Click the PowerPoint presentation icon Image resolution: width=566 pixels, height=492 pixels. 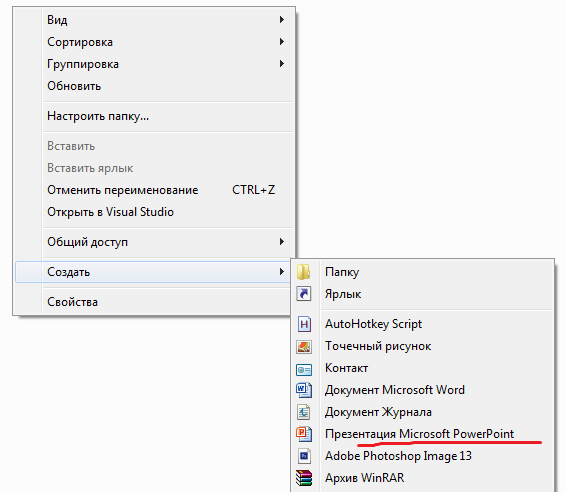pyautogui.click(x=304, y=434)
